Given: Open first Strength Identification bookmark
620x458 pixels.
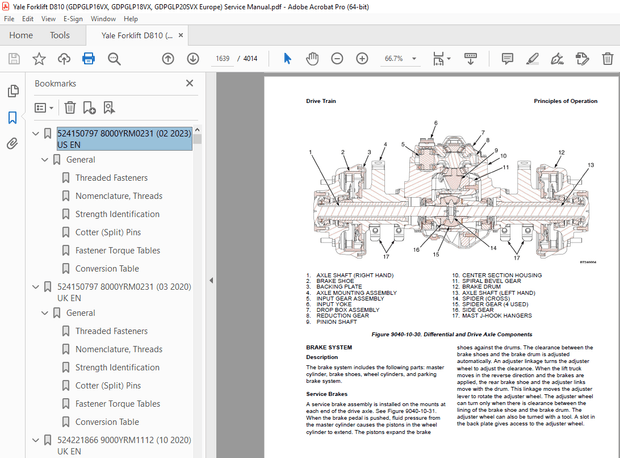Looking at the screenshot, I should click(x=117, y=214).
